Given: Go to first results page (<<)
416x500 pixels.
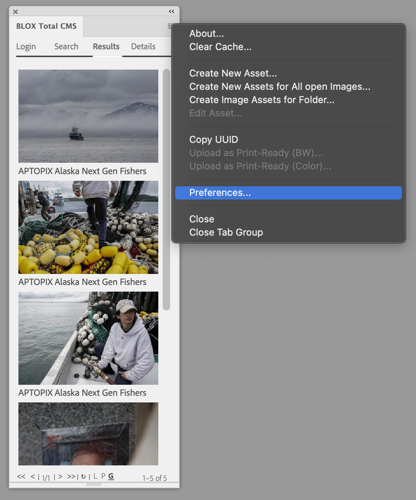Looking at the screenshot, I should tap(21, 476).
